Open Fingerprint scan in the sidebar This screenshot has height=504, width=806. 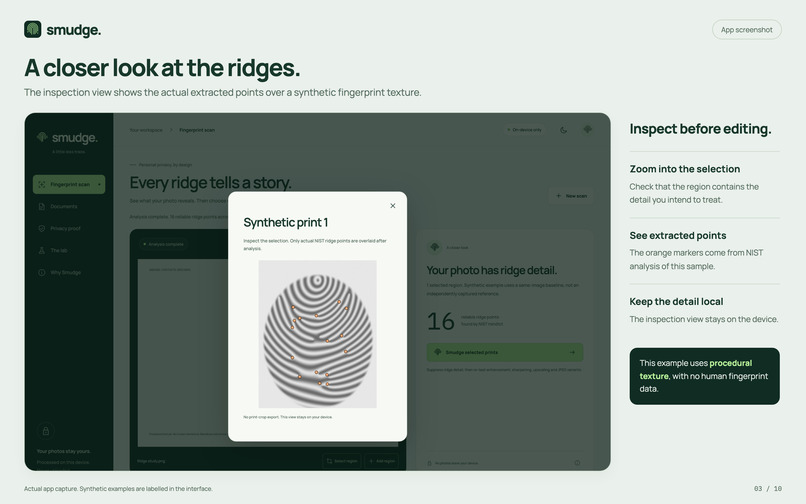coord(69,184)
